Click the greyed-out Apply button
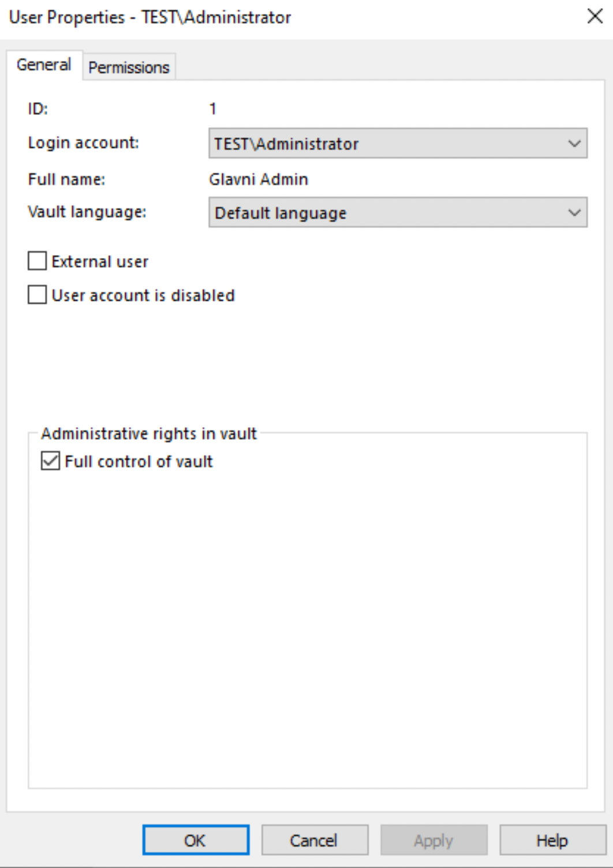This screenshot has height=868, width=613. (x=433, y=840)
